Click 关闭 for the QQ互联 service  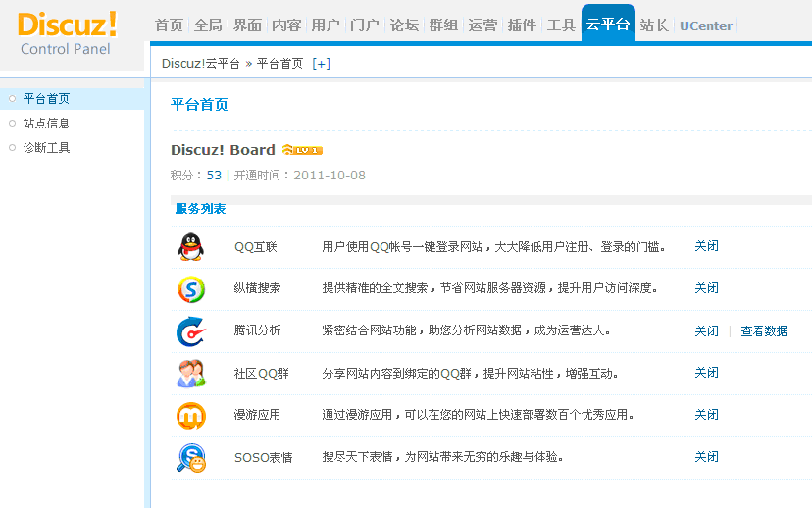coord(706,246)
